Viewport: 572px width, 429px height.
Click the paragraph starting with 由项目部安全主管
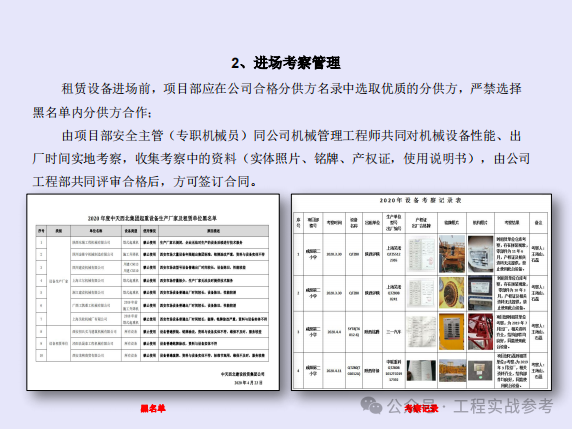click(282, 159)
